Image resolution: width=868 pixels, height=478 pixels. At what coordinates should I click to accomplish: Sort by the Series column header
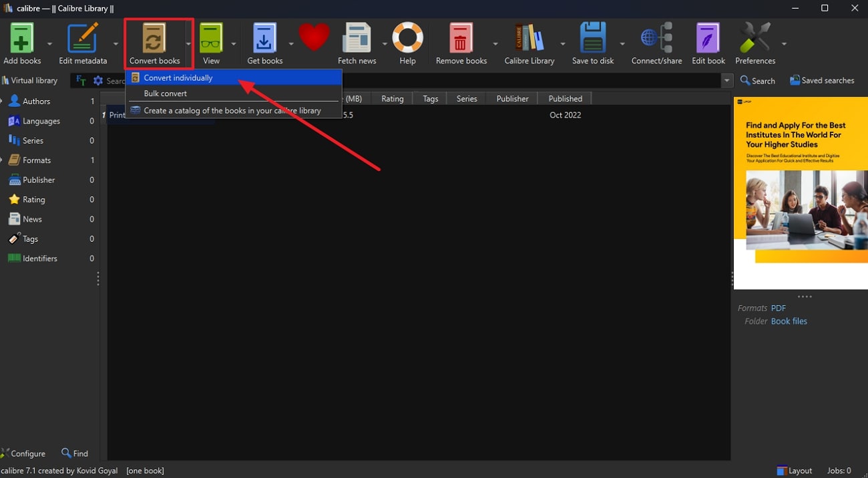[467, 99]
